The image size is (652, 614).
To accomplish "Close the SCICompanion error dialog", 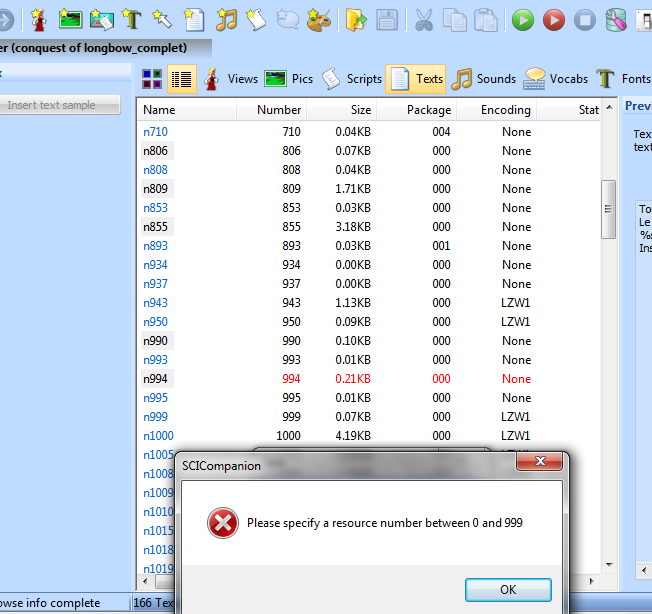I will 539,461.
